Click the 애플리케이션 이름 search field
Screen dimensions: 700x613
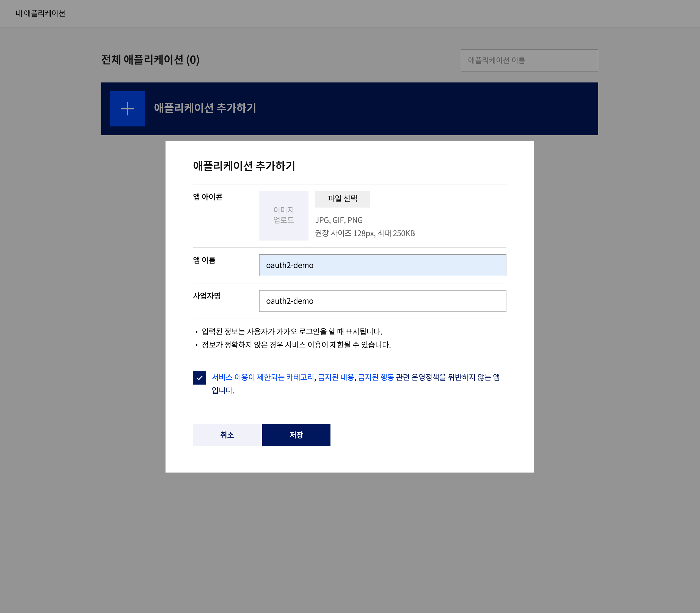point(529,60)
